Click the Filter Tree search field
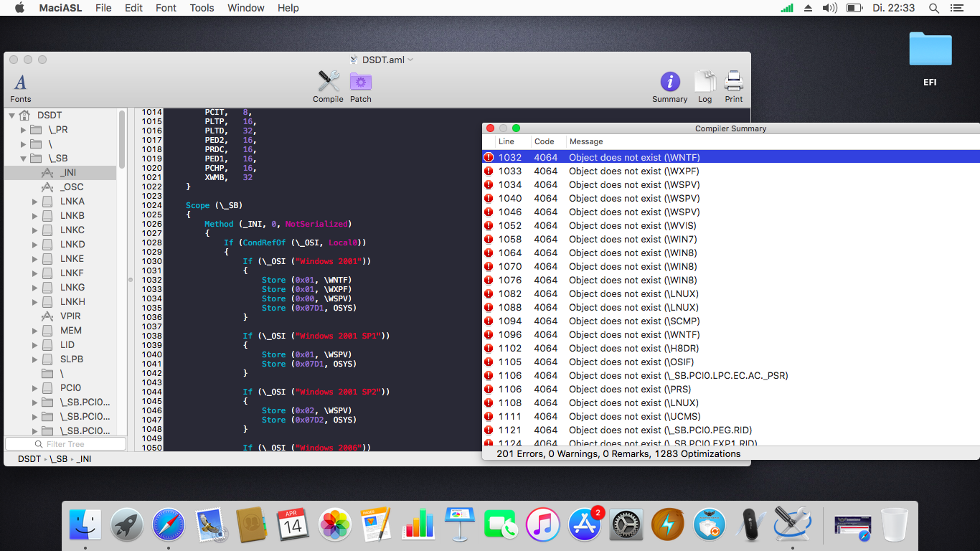 tap(65, 444)
